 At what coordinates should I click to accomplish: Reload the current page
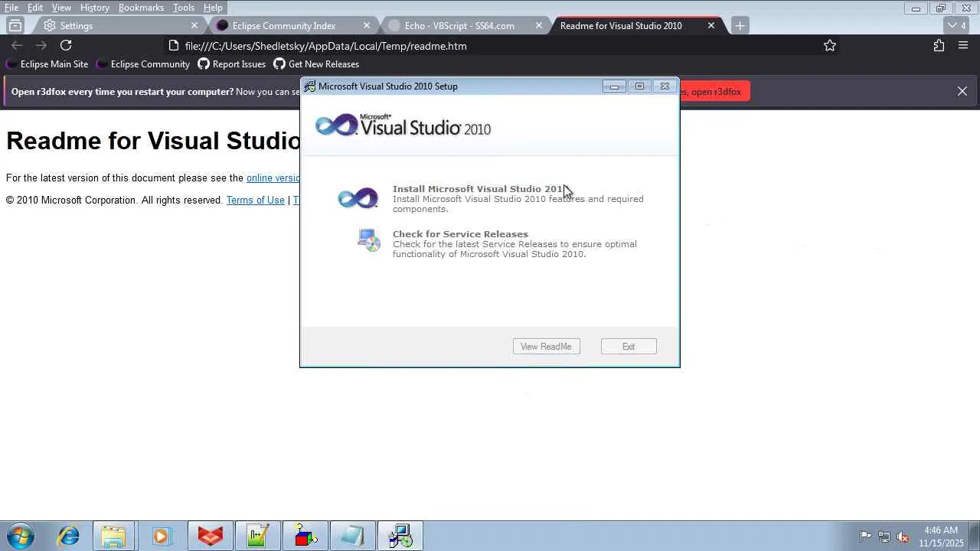[x=66, y=46]
